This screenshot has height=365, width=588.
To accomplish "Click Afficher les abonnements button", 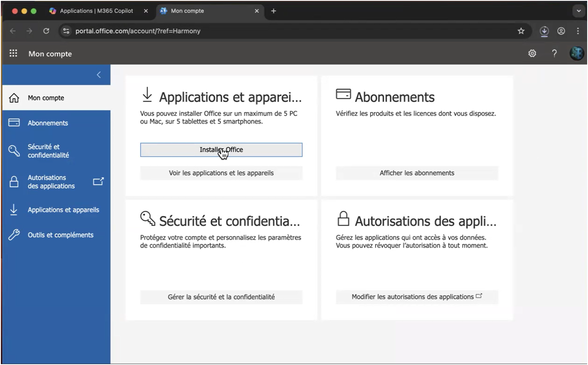I will (x=417, y=173).
